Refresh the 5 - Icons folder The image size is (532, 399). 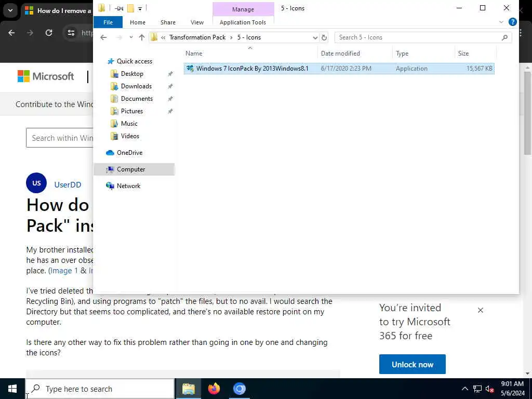click(x=324, y=37)
